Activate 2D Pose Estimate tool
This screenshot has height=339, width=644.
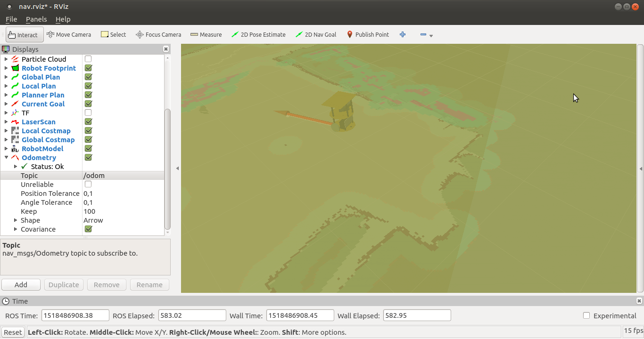(x=258, y=34)
